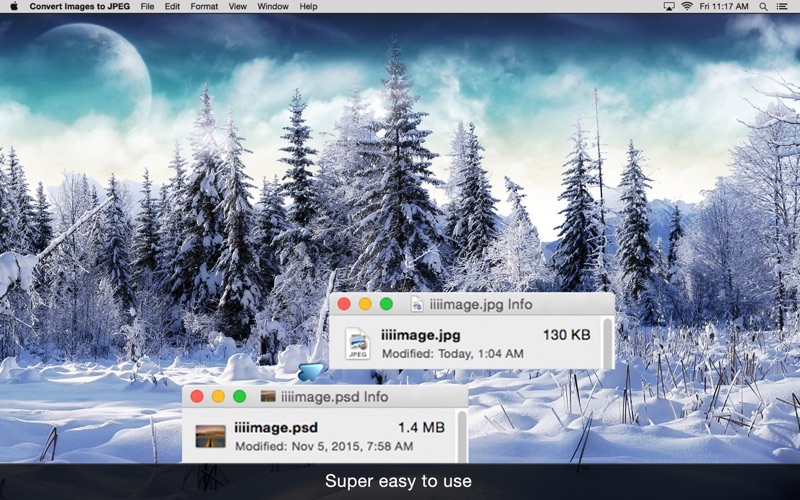Open the Format menu
The width and height of the screenshot is (800, 500).
[x=204, y=7]
